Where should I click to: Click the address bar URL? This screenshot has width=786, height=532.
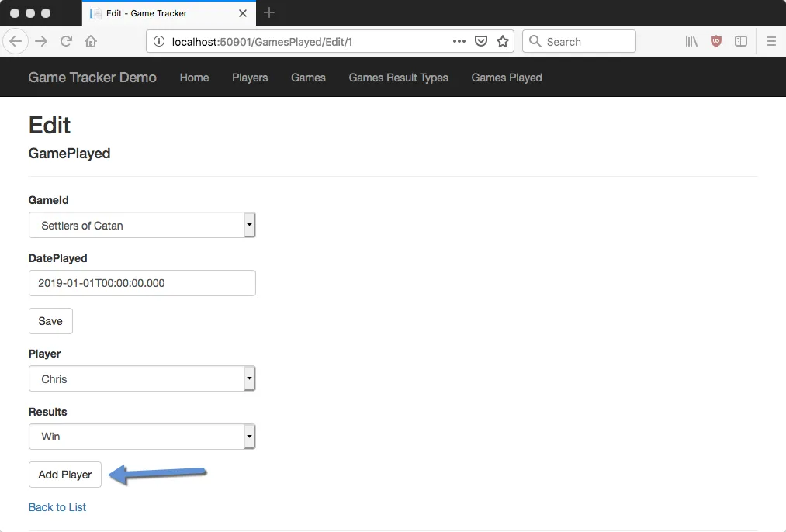click(262, 42)
